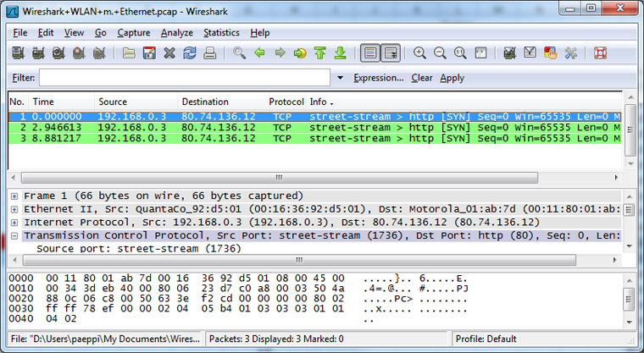644x353 pixels.
Task: Expand the Frame 1 tree node
Action: 14,196
